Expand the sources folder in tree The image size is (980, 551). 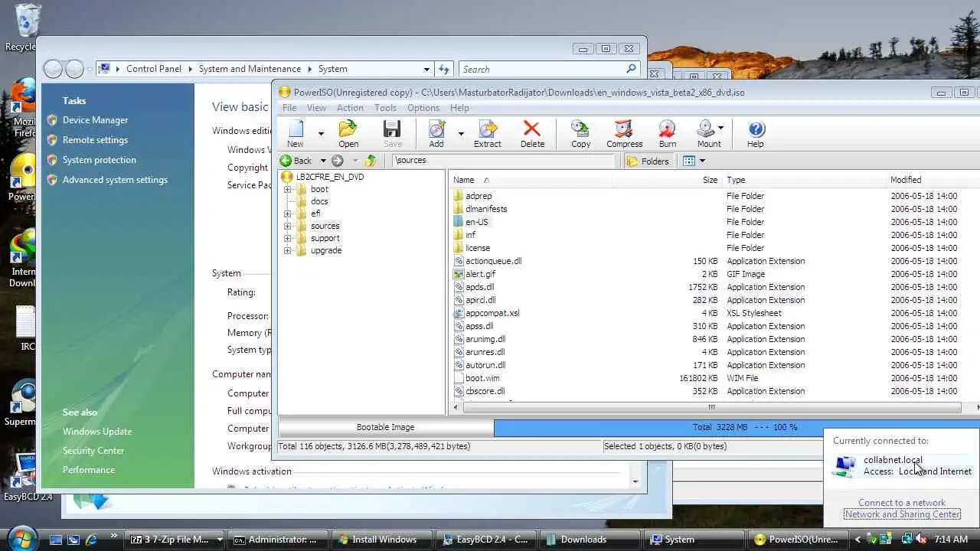288,226
